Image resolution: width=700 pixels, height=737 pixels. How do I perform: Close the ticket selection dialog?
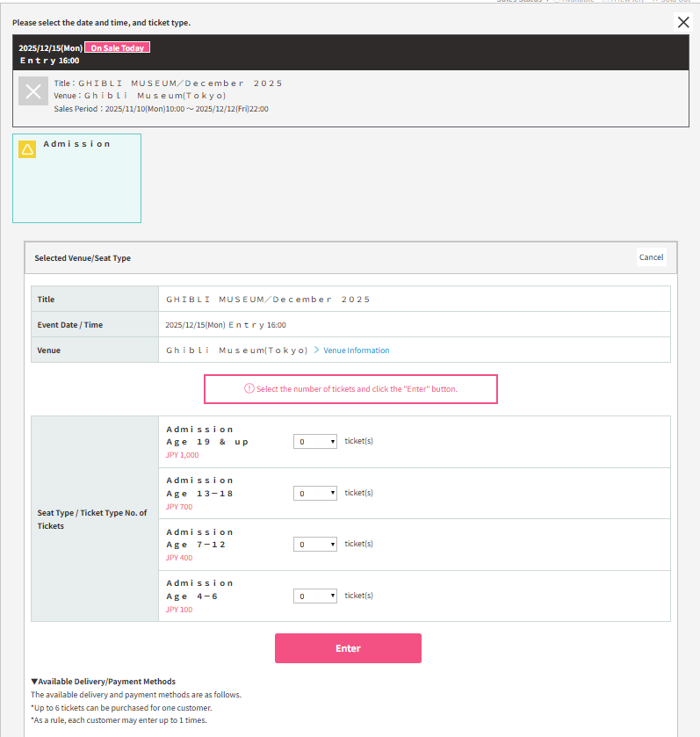pos(683,22)
